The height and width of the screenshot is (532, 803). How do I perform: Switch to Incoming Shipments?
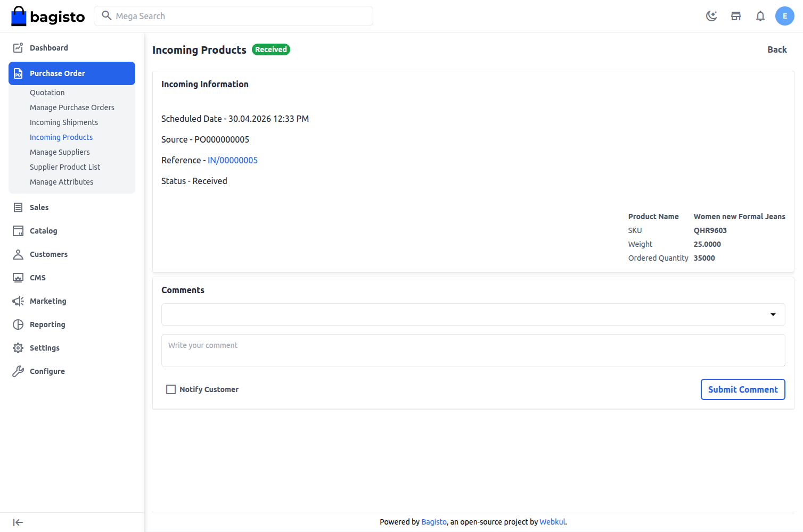point(63,122)
